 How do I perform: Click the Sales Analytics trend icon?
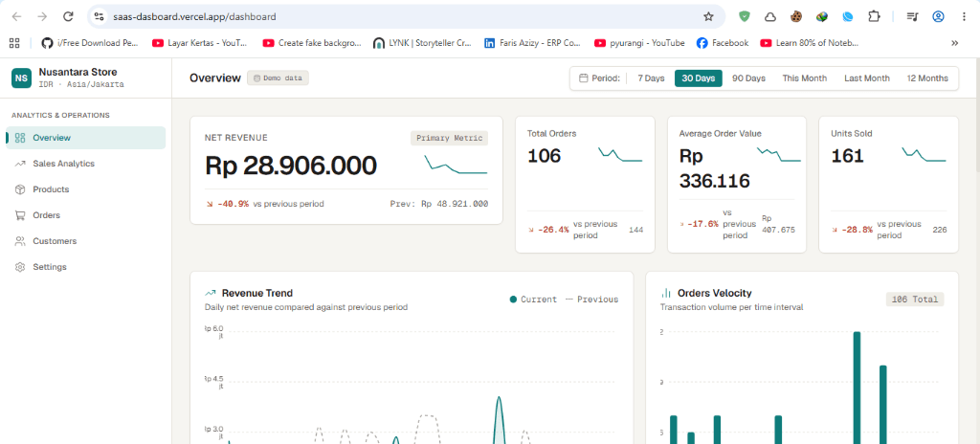[x=20, y=164]
